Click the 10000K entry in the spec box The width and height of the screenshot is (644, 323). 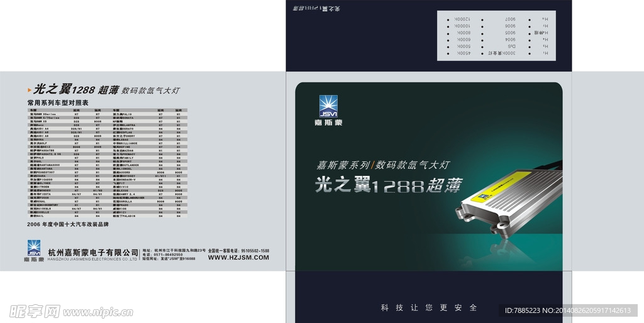pos(462,26)
